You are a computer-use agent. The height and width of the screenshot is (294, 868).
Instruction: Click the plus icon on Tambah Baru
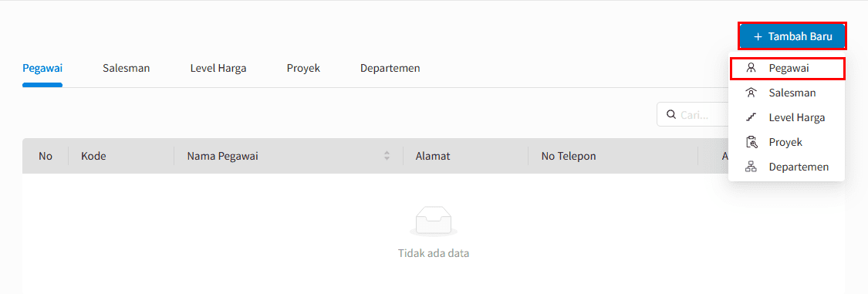pyautogui.click(x=758, y=36)
